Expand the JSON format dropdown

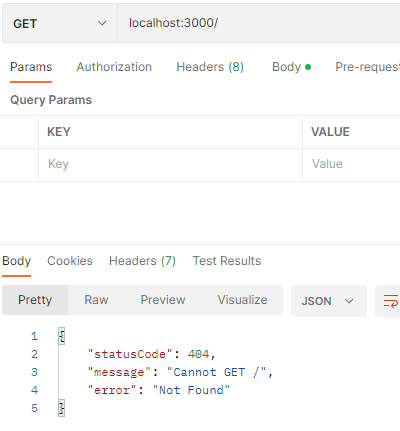coord(329,301)
